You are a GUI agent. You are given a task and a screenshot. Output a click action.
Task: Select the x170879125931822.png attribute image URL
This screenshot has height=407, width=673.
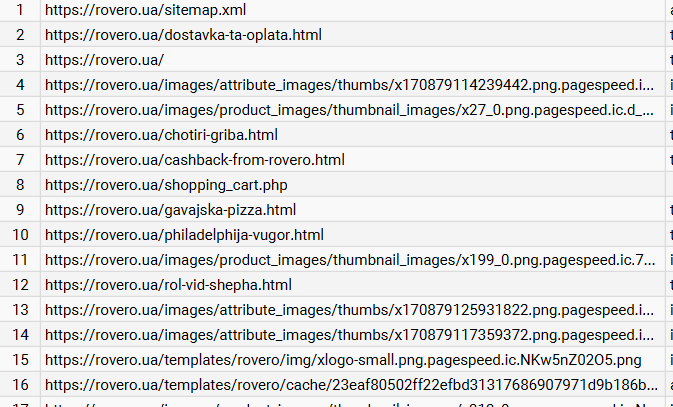[x=350, y=310]
